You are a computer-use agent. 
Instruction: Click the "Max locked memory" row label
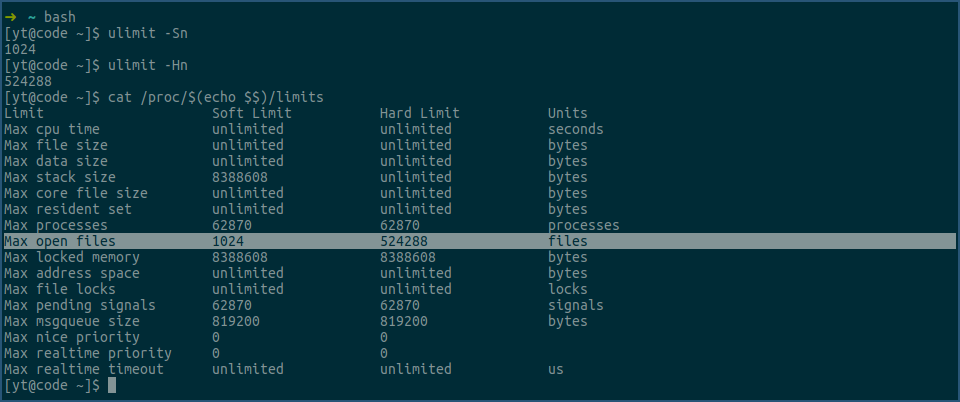click(x=72, y=257)
